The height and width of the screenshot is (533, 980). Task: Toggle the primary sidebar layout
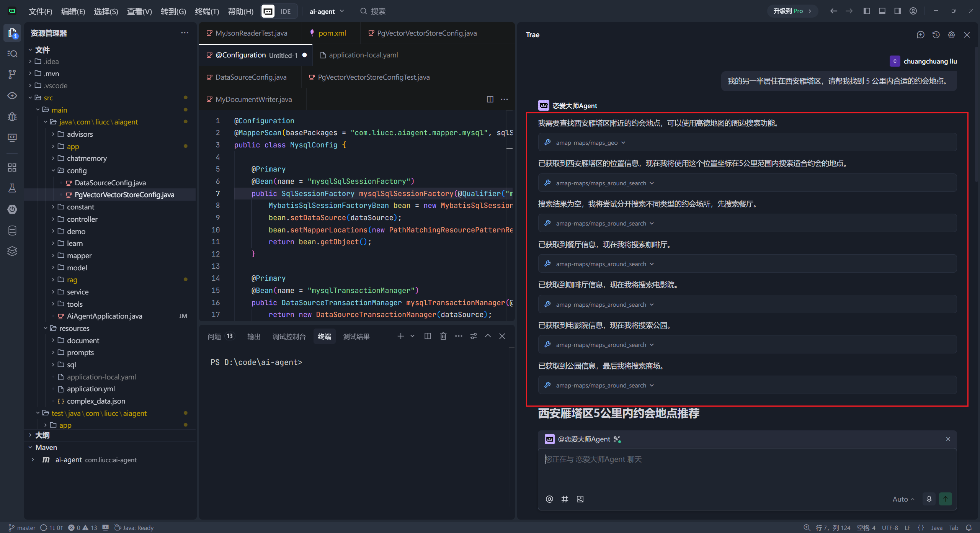pos(867,11)
